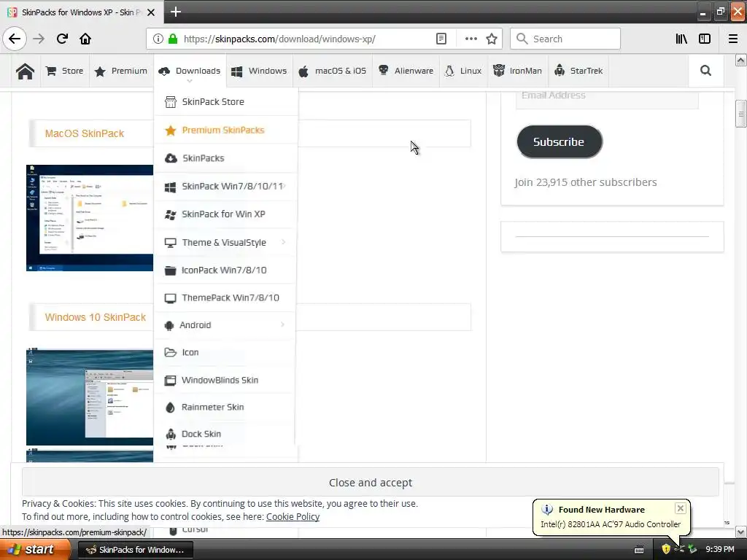Bookmark this page with the star icon
This screenshot has width=747, height=560.
(x=492, y=39)
